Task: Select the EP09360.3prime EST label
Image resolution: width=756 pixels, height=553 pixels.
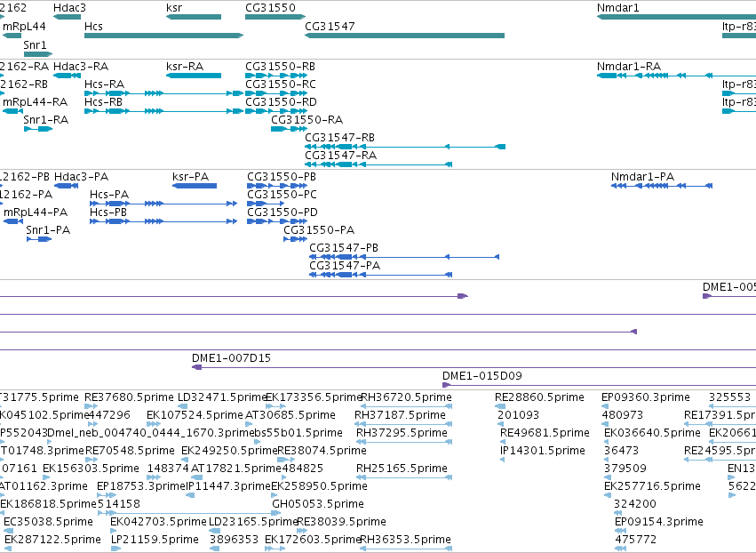Action: click(646, 397)
